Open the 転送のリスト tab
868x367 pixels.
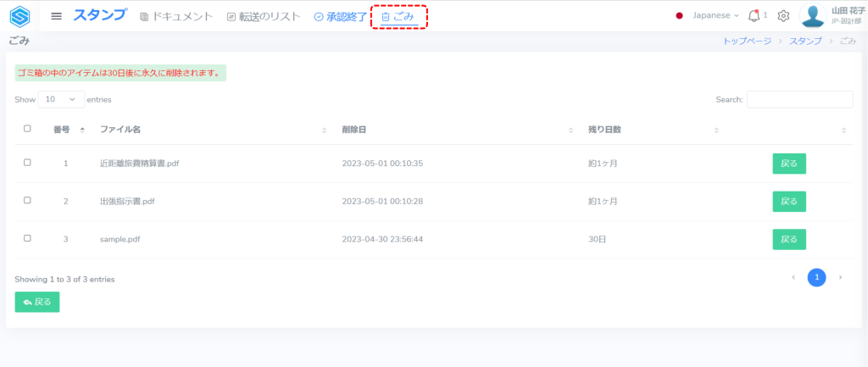pos(264,16)
